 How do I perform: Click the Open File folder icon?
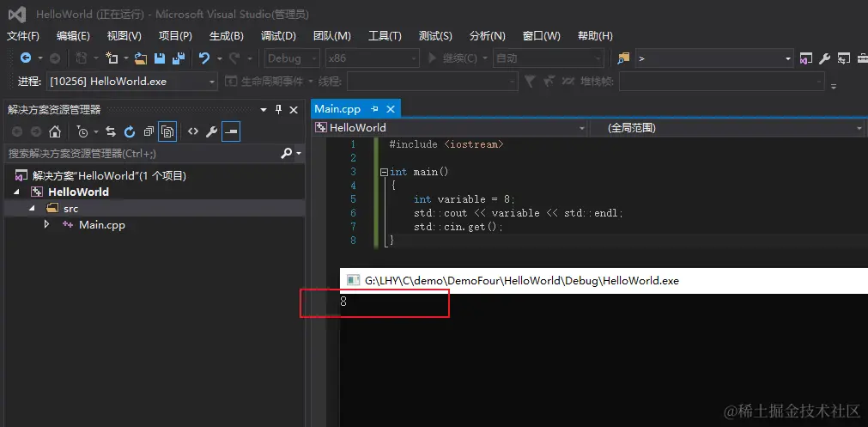coord(141,58)
